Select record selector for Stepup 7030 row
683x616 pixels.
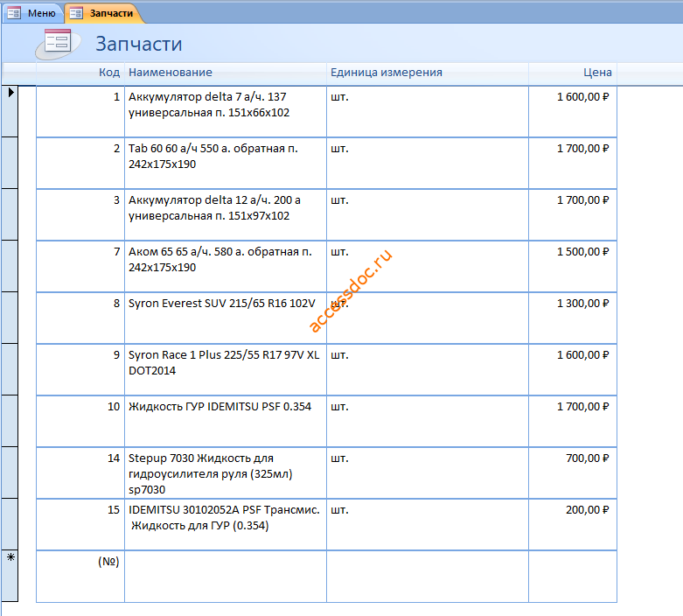10,472
